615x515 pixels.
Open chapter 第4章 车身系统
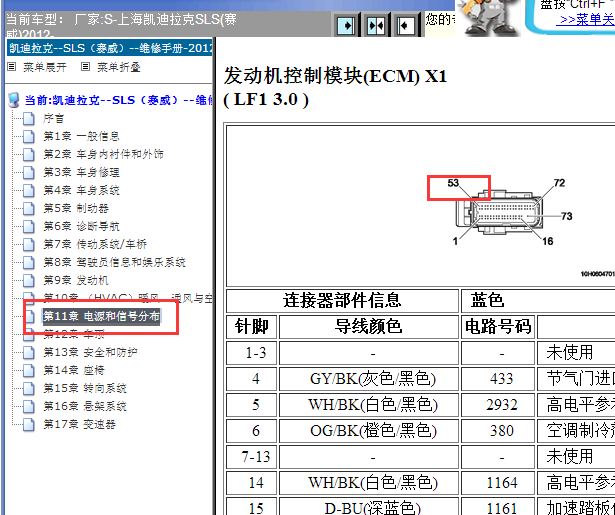[81, 190]
